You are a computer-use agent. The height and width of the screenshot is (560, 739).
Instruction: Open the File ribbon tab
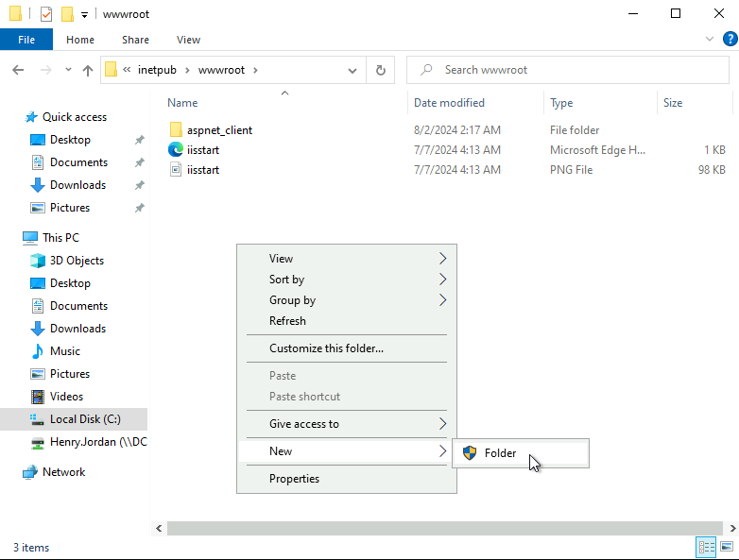[x=26, y=40]
